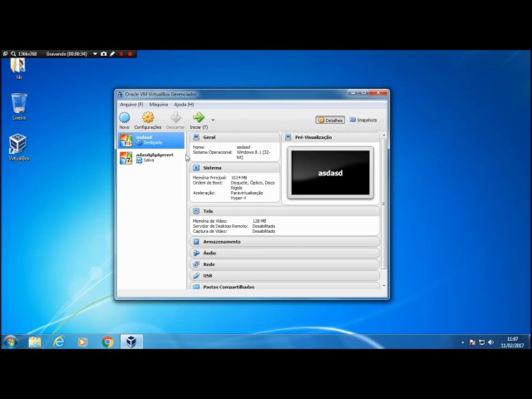Click scrollbar up arrow in details pane

[x=384, y=135]
